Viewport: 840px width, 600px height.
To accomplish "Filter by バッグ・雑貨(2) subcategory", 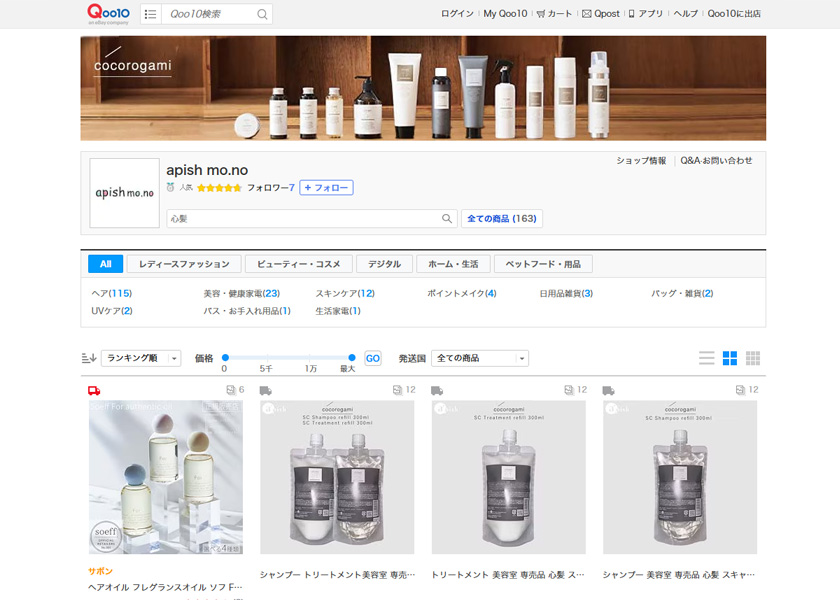I will pos(682,294).
